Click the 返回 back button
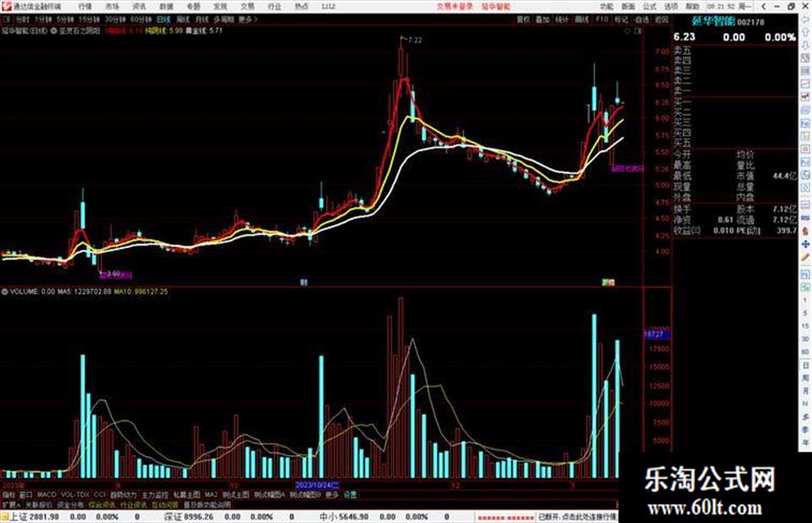 coord(662,19)
